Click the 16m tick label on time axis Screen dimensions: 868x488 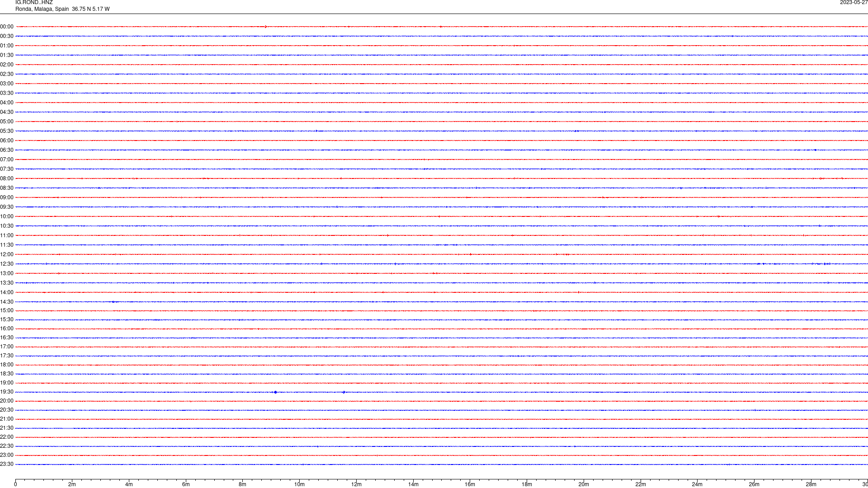pos(470,484)
